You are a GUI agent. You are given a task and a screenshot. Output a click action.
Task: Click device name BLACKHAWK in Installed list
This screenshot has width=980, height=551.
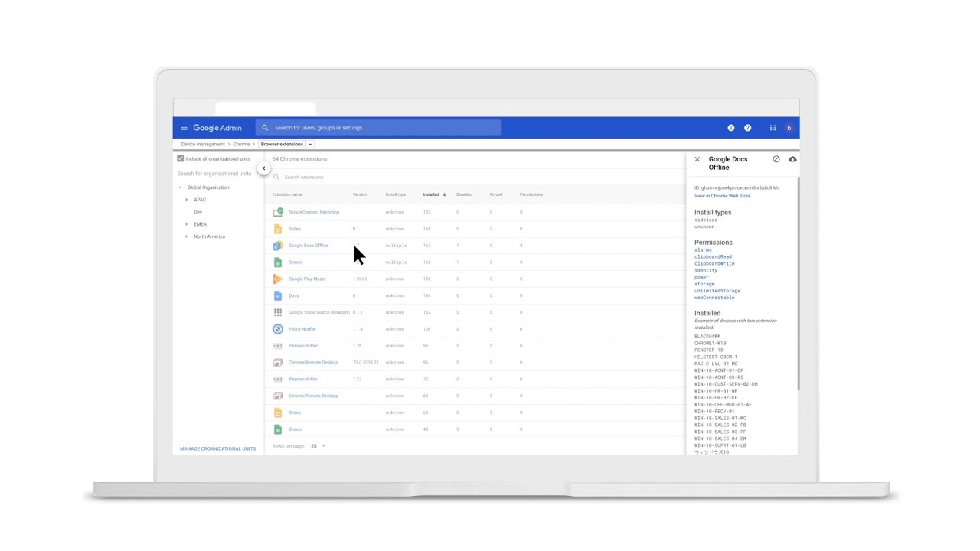707,337
